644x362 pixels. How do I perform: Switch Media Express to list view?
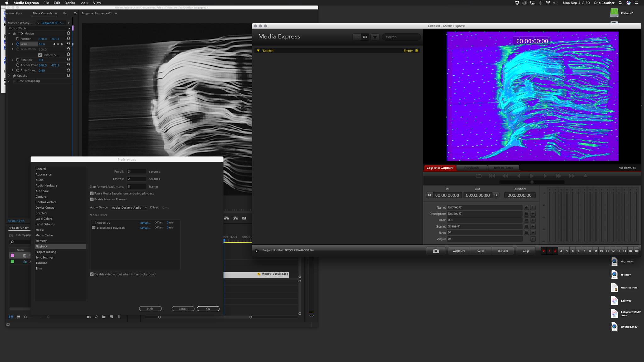[357, 37]
